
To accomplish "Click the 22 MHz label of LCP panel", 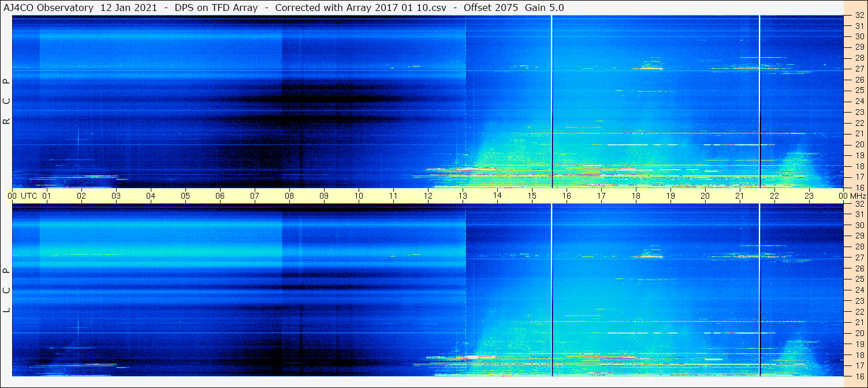I will pos(859,311).
